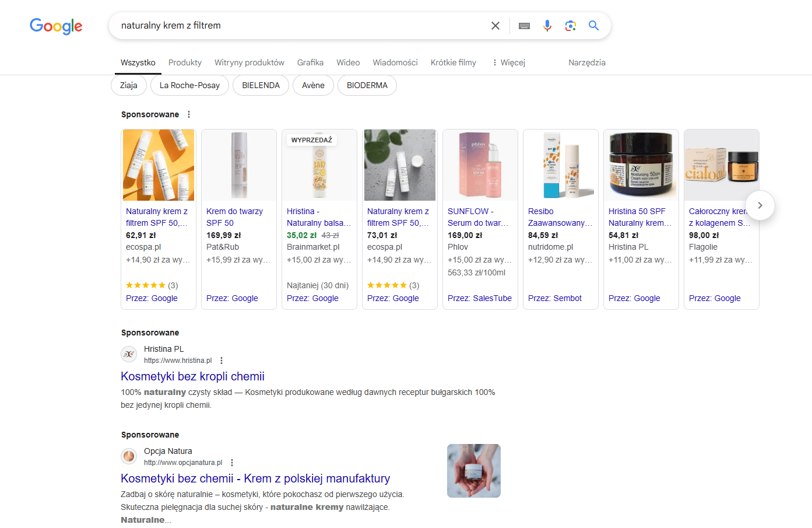Open Całoroczny krem z kolagenem link
The width and height of the screenshot is (812, 528).
pos(720,217)
